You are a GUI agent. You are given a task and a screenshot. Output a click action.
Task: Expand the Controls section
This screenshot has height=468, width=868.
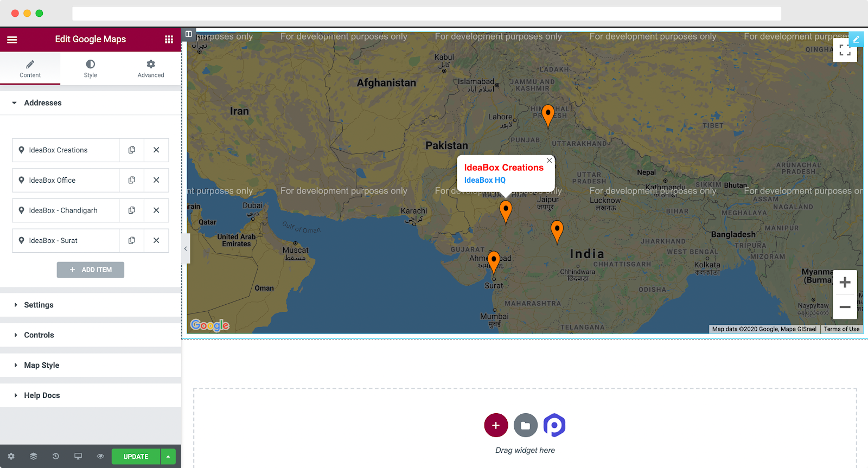point(91,335)
